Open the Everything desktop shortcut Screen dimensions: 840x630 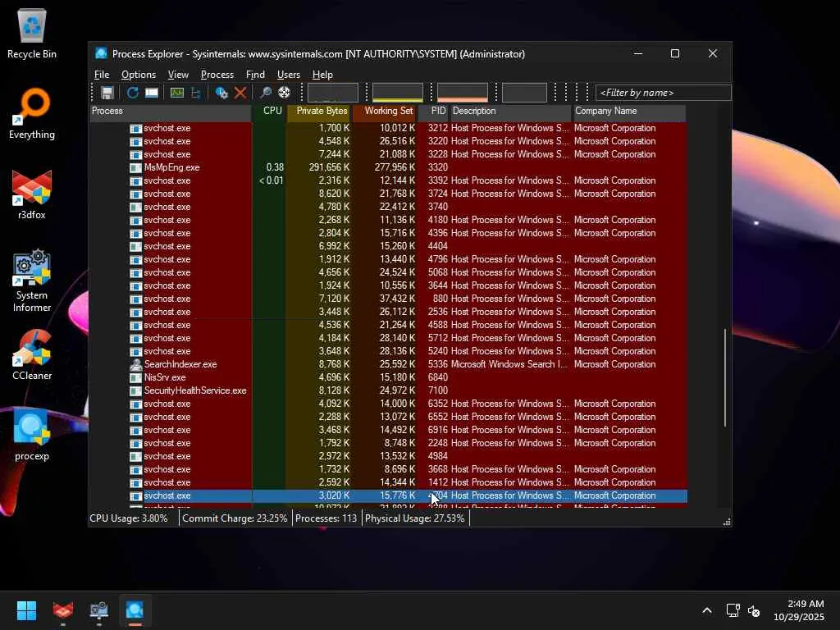click(32, 113)
